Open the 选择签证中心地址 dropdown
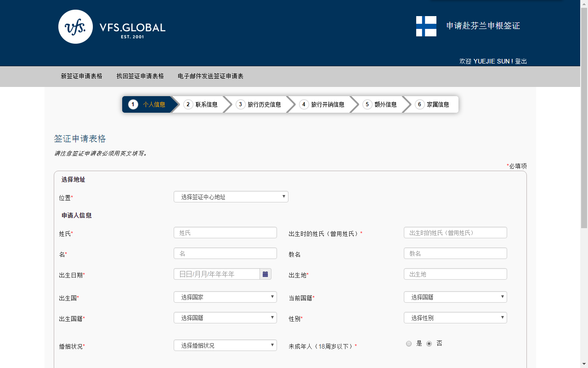588x368 pixels. pyautogui.click(x=231, y=197)
